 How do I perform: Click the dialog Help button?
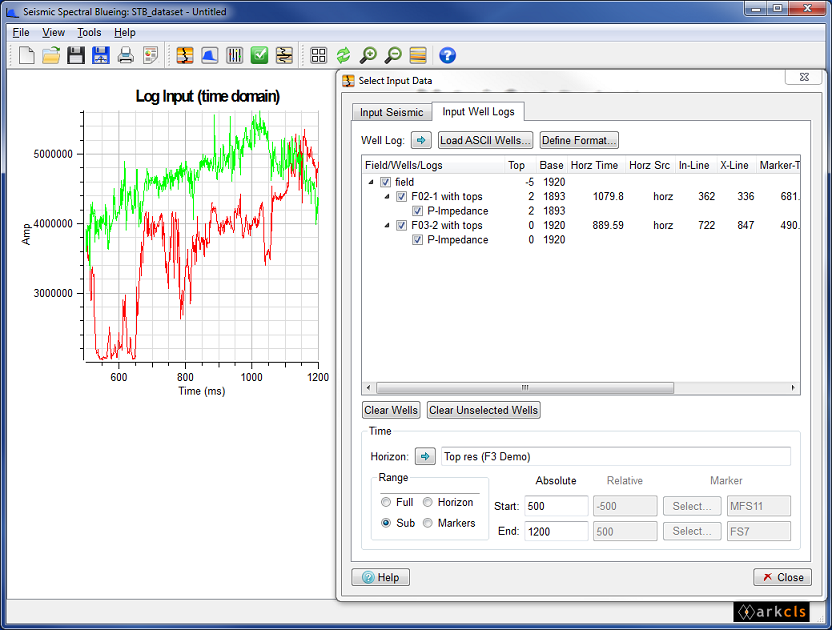[380, 577]
